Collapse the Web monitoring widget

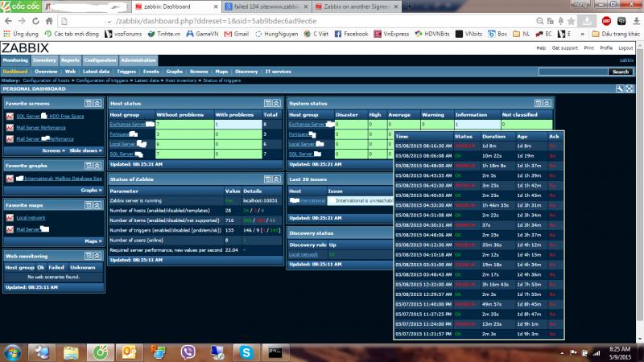tap(97, 256)
